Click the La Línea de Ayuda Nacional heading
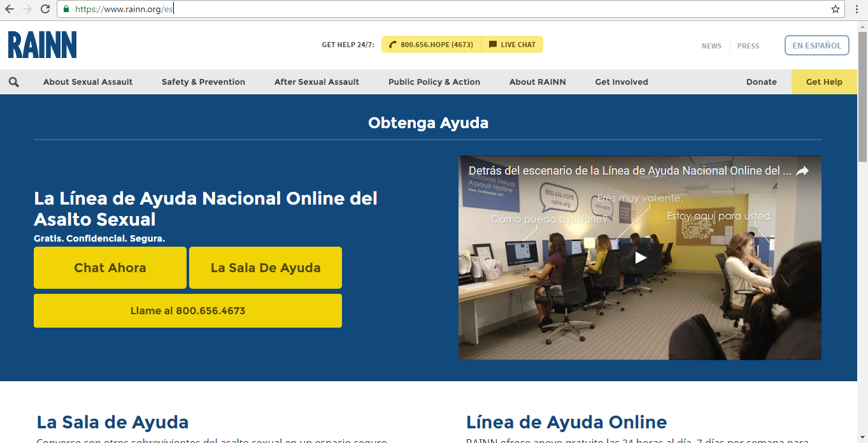868x443 pixels. (x=206, y=208)
